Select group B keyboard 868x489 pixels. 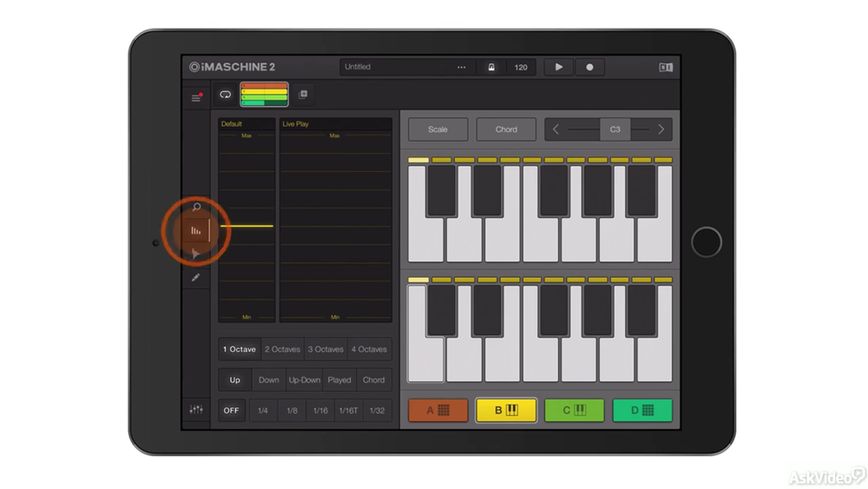click(506, 410)
